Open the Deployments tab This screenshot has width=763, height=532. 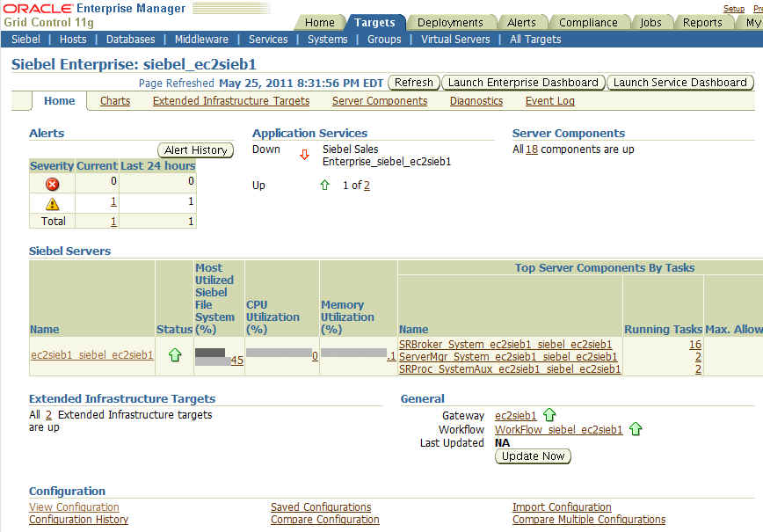[450, 22]
